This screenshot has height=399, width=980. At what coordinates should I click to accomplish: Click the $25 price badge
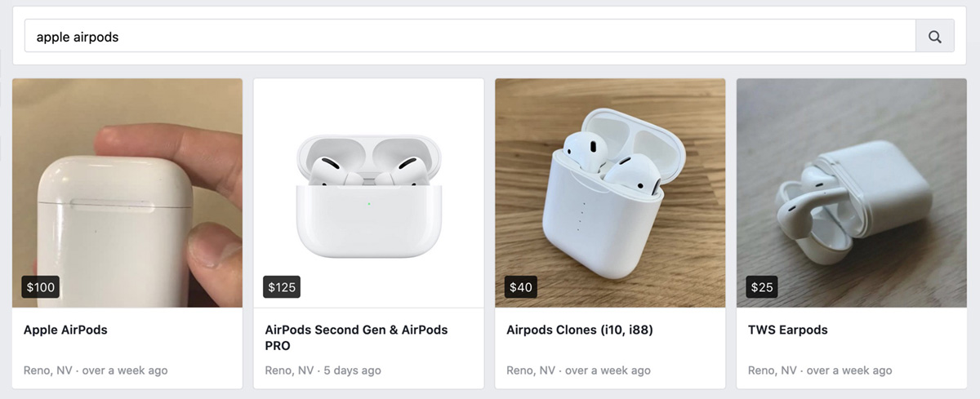762,287
